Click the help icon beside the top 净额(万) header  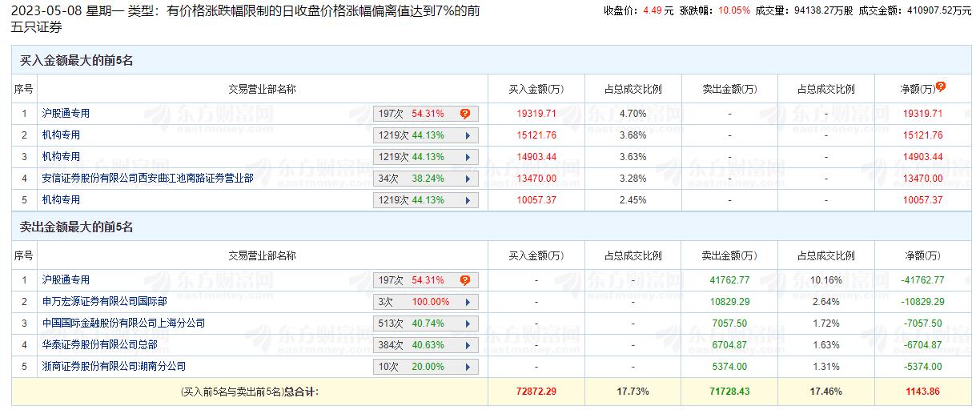click(941, 86)
